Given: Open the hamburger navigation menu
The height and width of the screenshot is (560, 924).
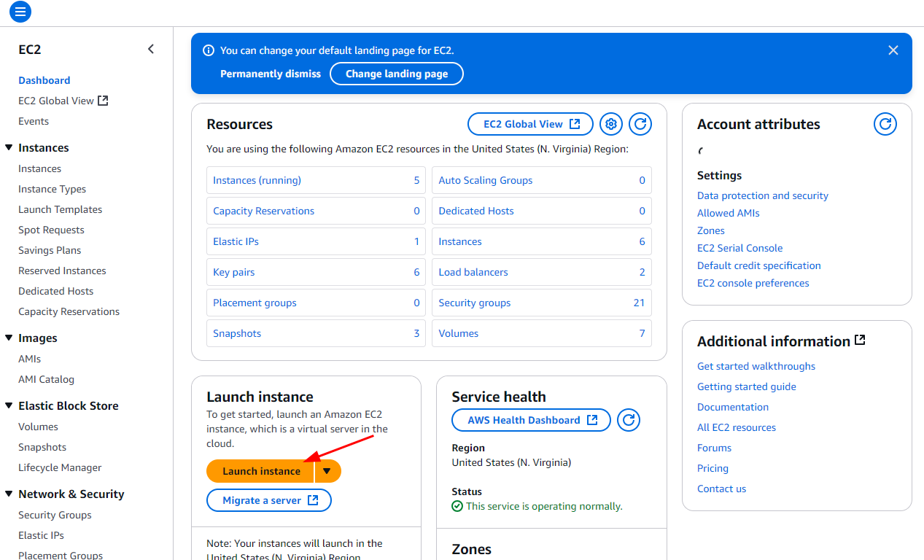Looking at the screenshot, I should pyautogui.click(x=20, y=12).
